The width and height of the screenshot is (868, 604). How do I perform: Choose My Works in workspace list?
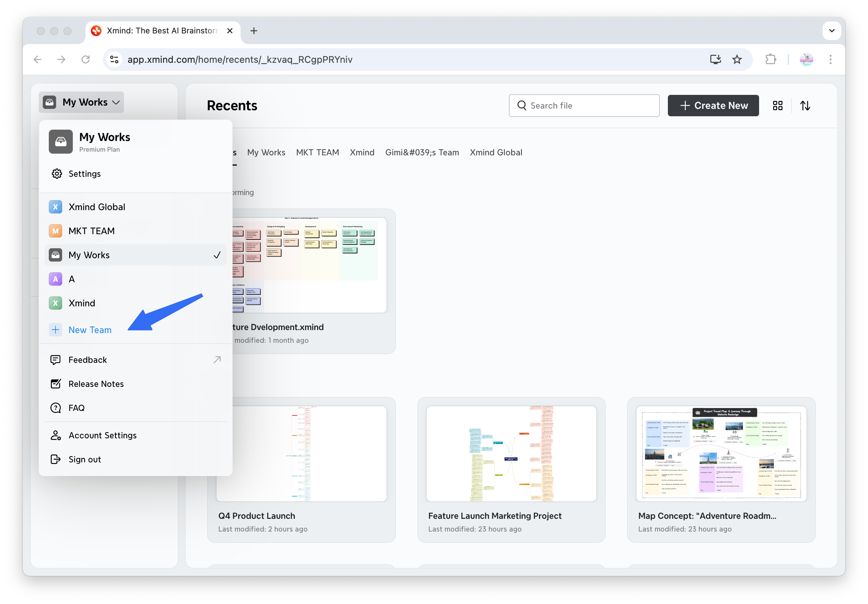[x=135, y=255]
